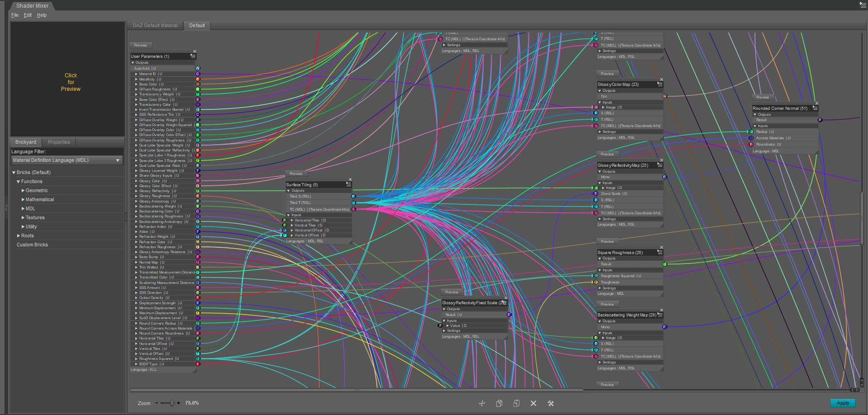Screen dimensions: 868x415
Task: Click the paste bricks icon in bottom toolbar
Action: pyautogui.click(x=516, y=403)
